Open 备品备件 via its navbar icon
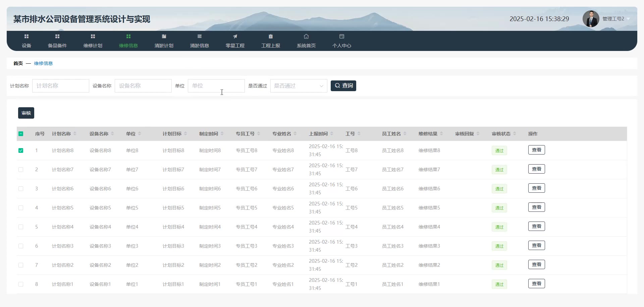Viewport: 644px width, 307px height. [x=57, y=37]
